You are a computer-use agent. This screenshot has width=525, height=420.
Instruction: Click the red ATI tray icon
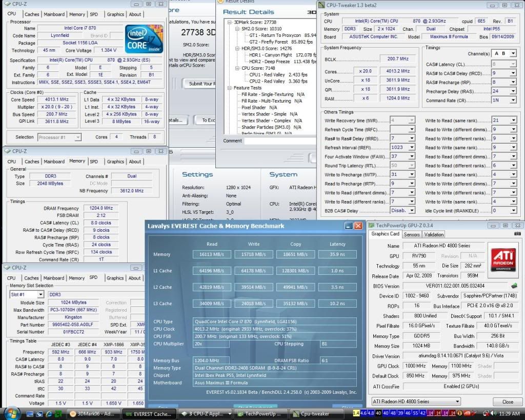(x=467, y=414)
